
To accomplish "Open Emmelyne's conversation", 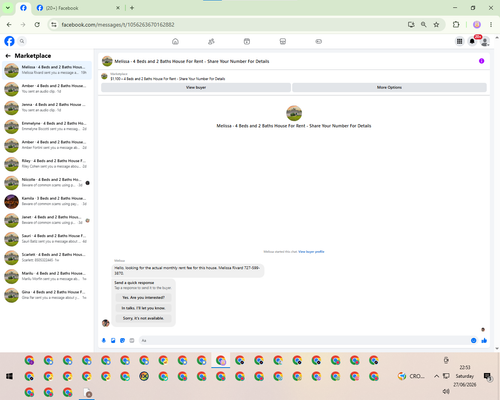I will pos(47,126).
